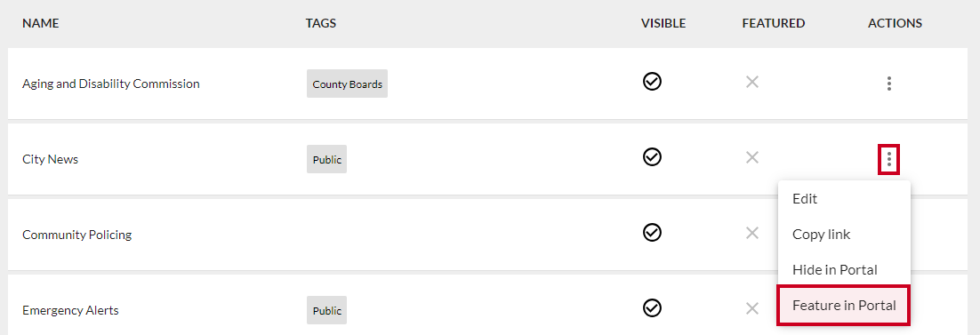The height and width of the screenshot is (335, 980).
Task: Click the featured X for Community Policing
Action: pyautogui.click(x=751, y=233)
